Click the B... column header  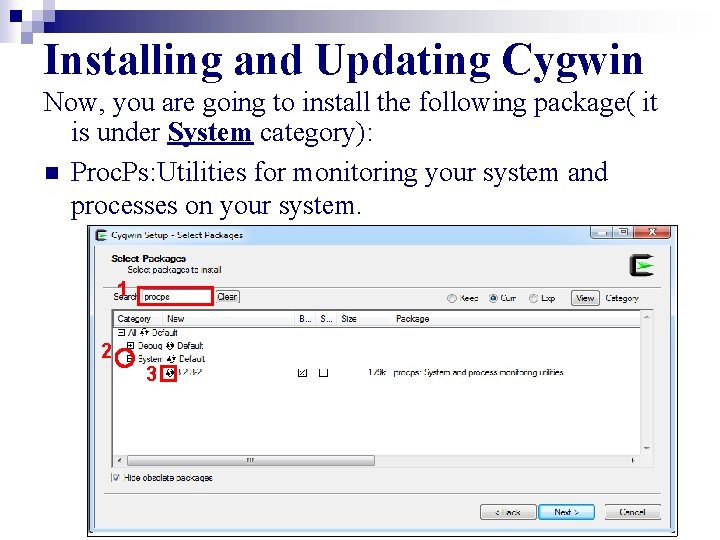tap(305, 319)
